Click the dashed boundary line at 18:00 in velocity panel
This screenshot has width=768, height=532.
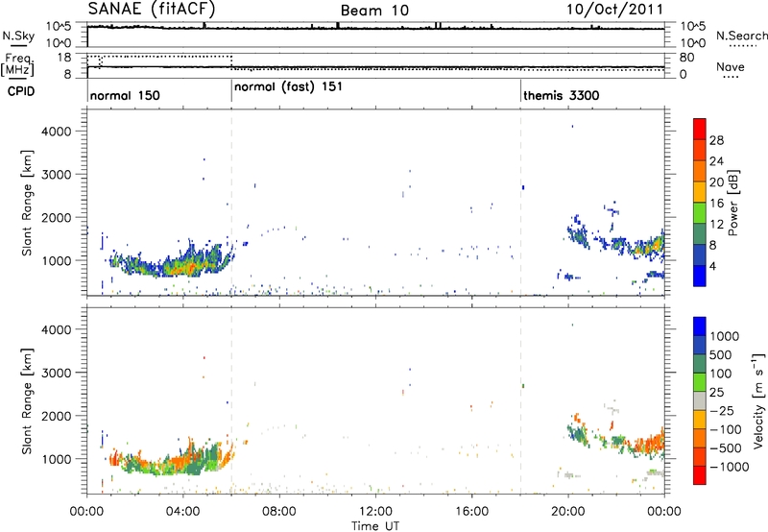(x=520, y=400)
